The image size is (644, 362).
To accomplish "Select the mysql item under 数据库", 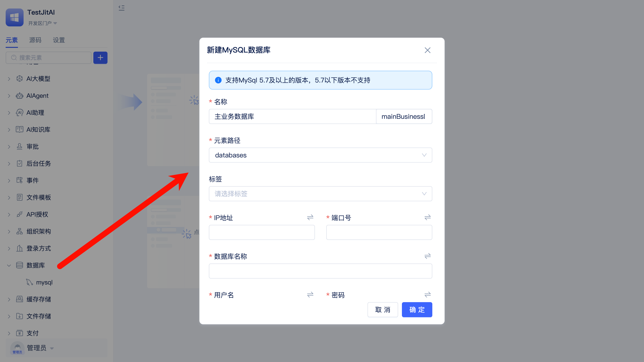I will [x=44, y=282].
